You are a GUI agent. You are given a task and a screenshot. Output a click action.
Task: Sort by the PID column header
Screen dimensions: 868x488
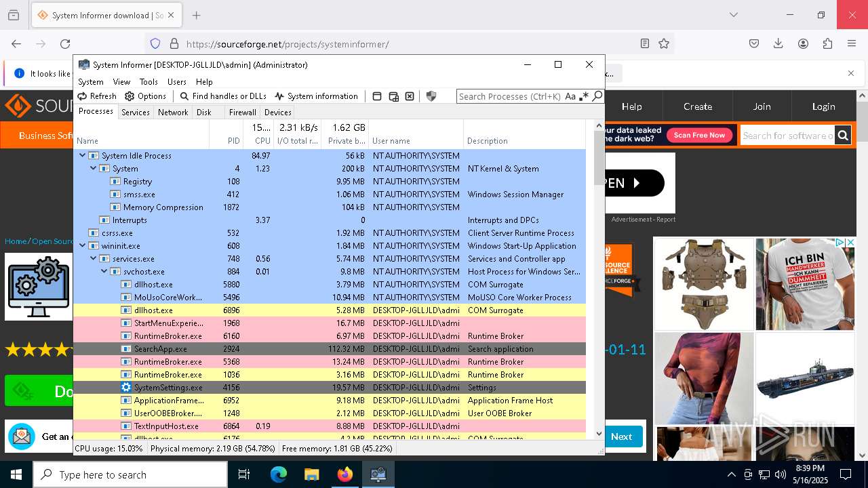point(226,134)
